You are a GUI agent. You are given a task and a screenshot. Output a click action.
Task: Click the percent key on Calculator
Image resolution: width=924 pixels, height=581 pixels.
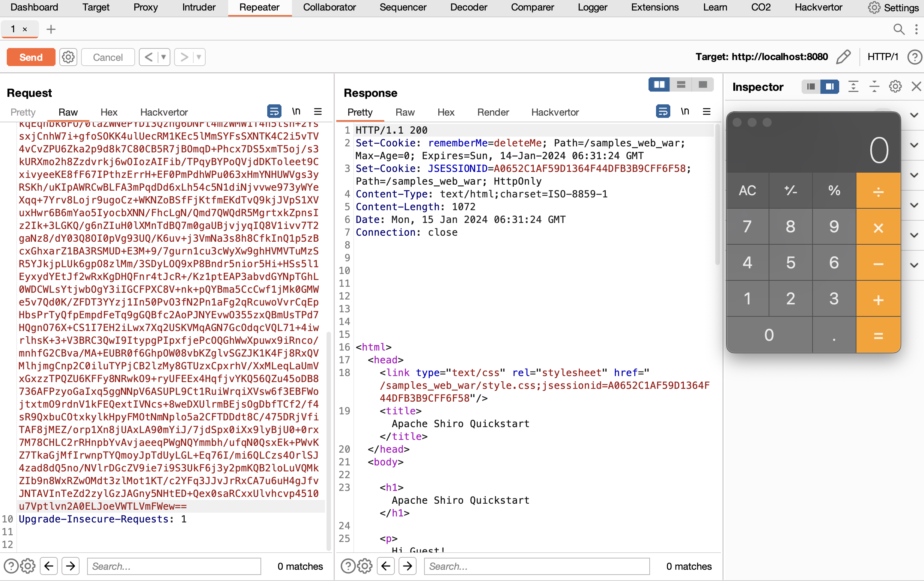[834, 191]
